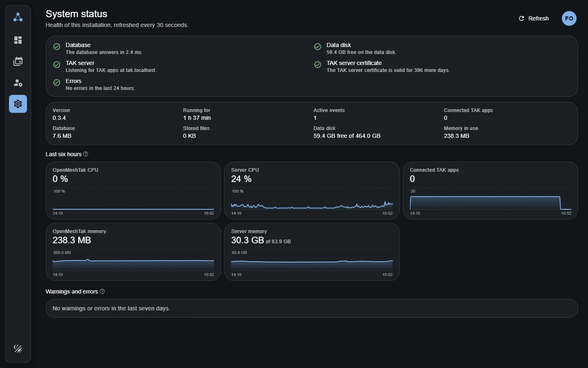Click the help icon beside Last six hours
Screen dimensions: 588x368
pos(86,154)
